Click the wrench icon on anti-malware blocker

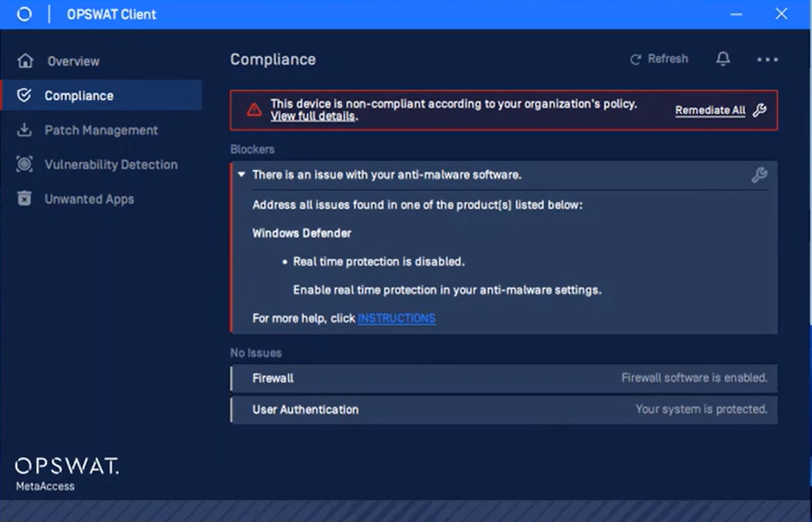tap(759, 175)
